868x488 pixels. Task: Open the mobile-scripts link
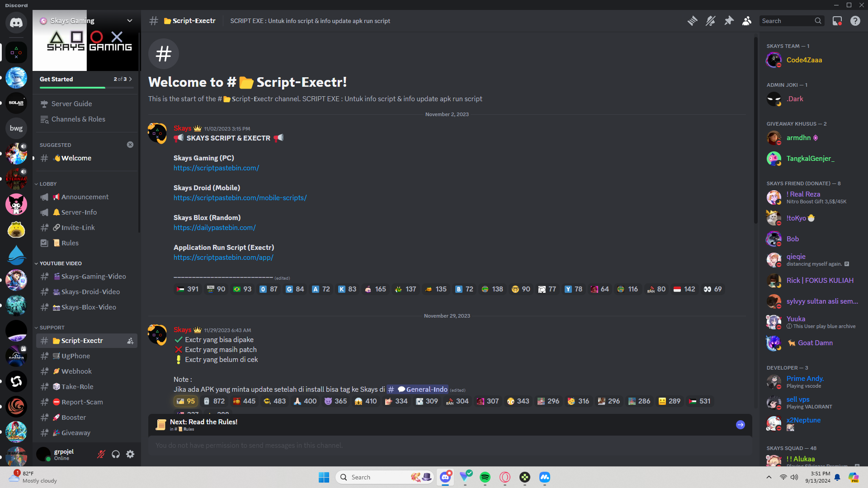240,198
